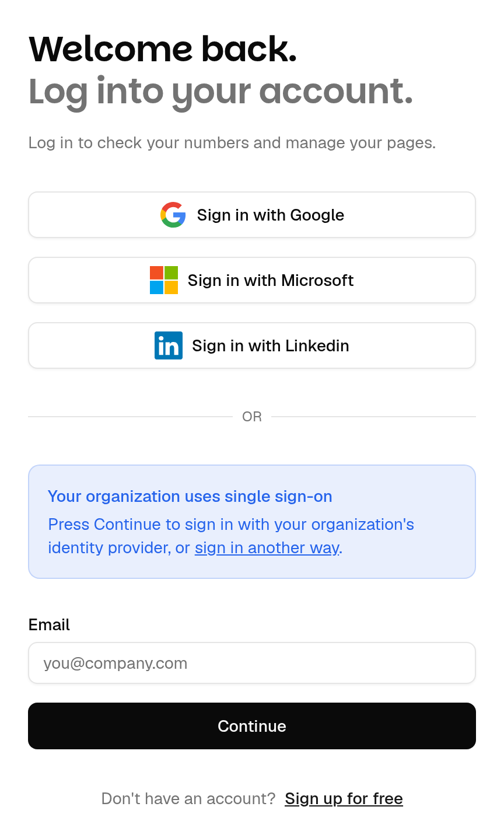Click the Microsoft four-square logo
Viewport: 504px width, 838px height.
point(164,280)
